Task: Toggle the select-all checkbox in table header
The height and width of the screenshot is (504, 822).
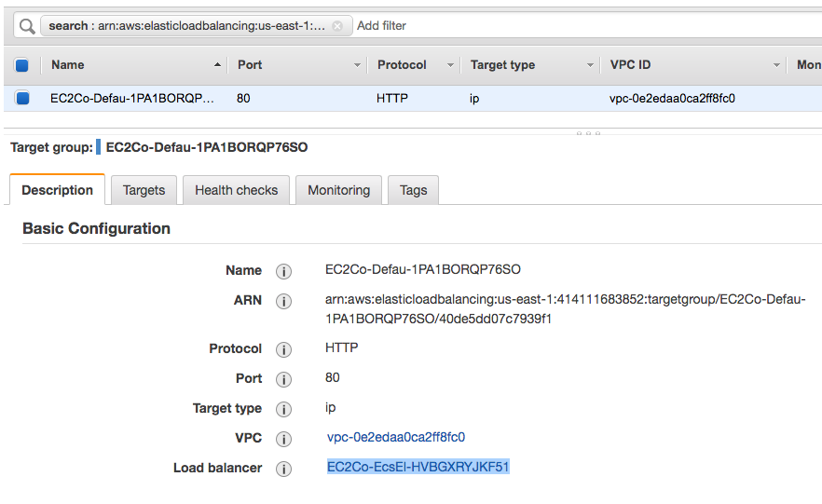Action: coord(22,65)
